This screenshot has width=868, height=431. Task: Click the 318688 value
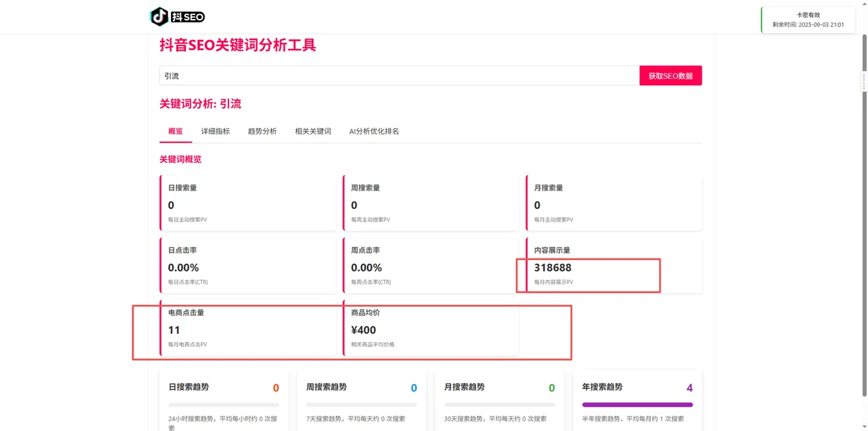pyautogui.click(x=553, y=267)
